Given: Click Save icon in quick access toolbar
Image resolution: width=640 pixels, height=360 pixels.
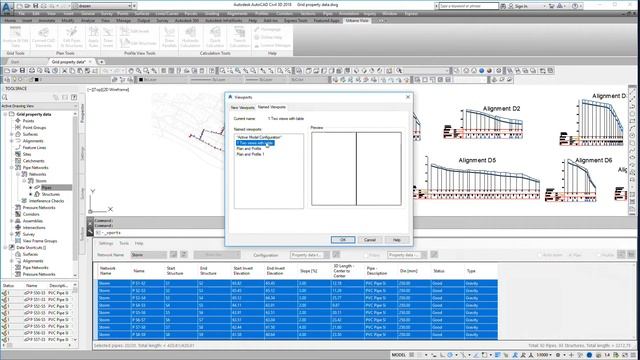Looking at the screenshot, I should click(36, 6).
